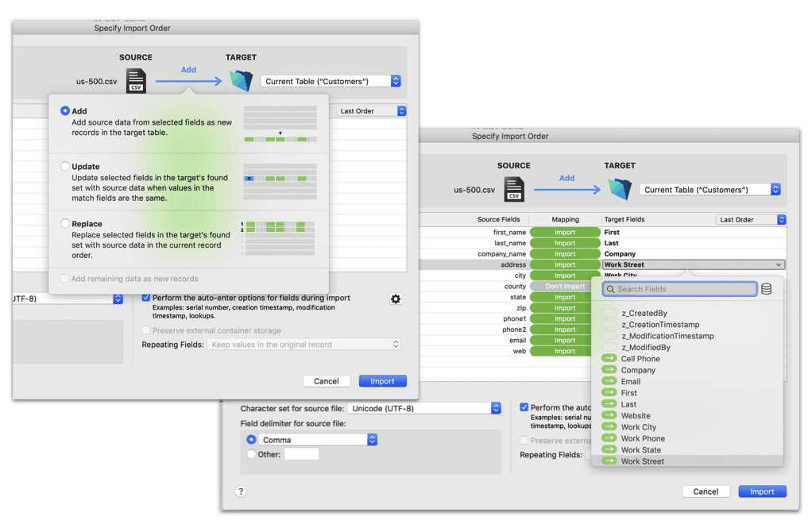This screenshot has height=532, width=812.
Task: Click Cancel in the right dialog
Action: [706, 492]
